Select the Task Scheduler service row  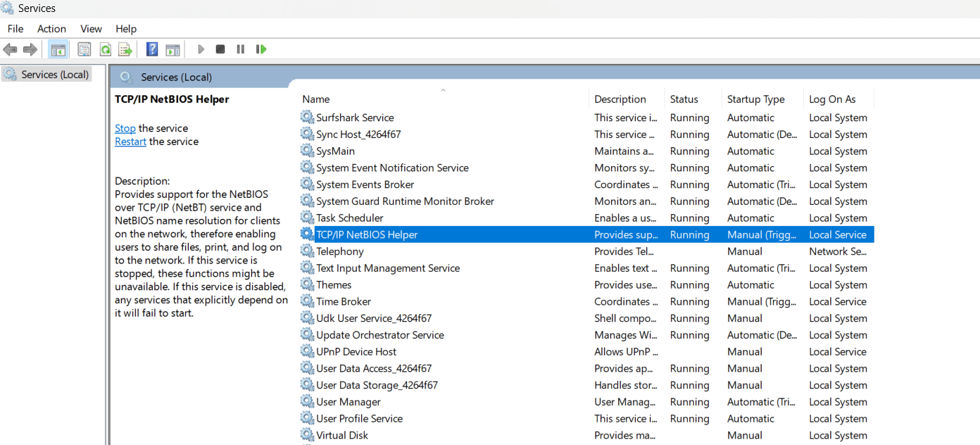pos(351,218)
